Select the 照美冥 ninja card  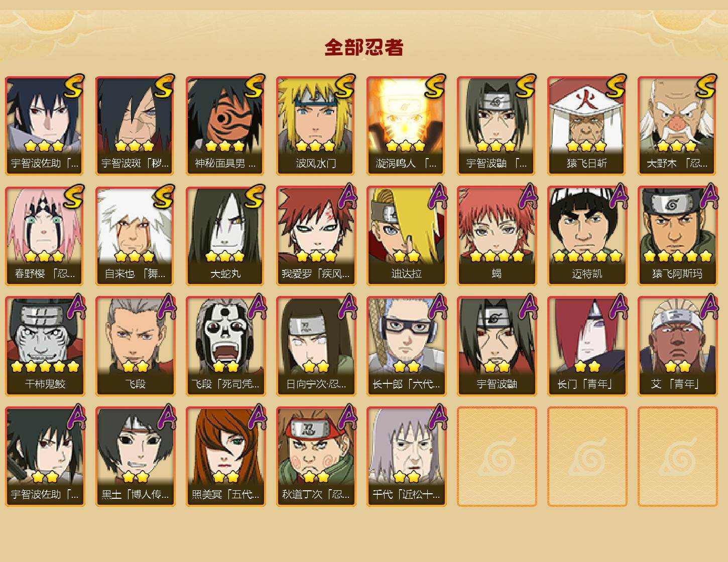pyautogui.click(x=225, y=457)
